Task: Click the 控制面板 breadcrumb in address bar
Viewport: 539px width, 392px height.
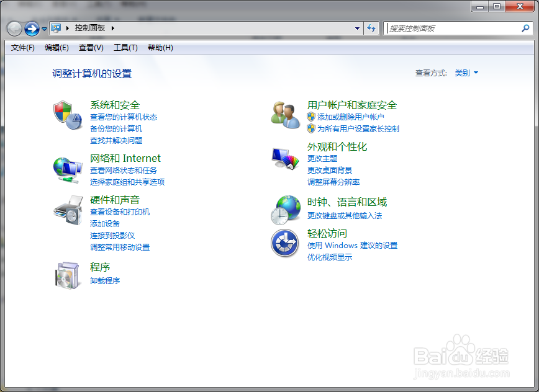Action: (x=89, y=28)
